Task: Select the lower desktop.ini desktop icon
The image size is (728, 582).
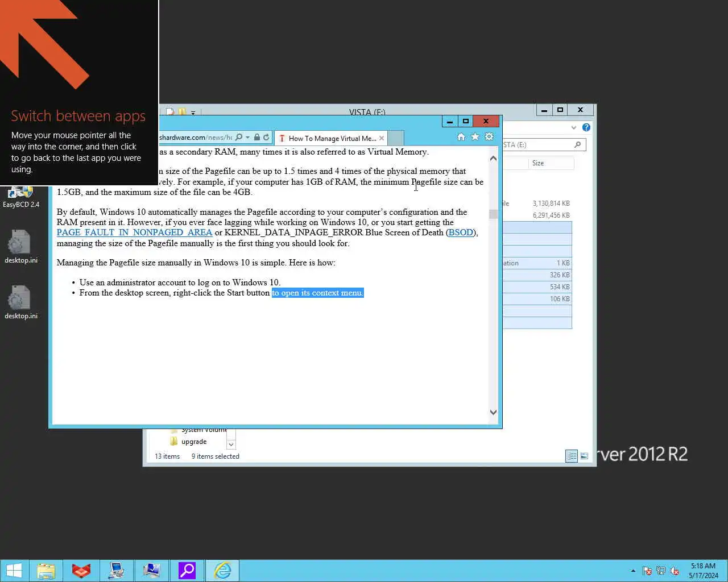Action: coord(21,302)
